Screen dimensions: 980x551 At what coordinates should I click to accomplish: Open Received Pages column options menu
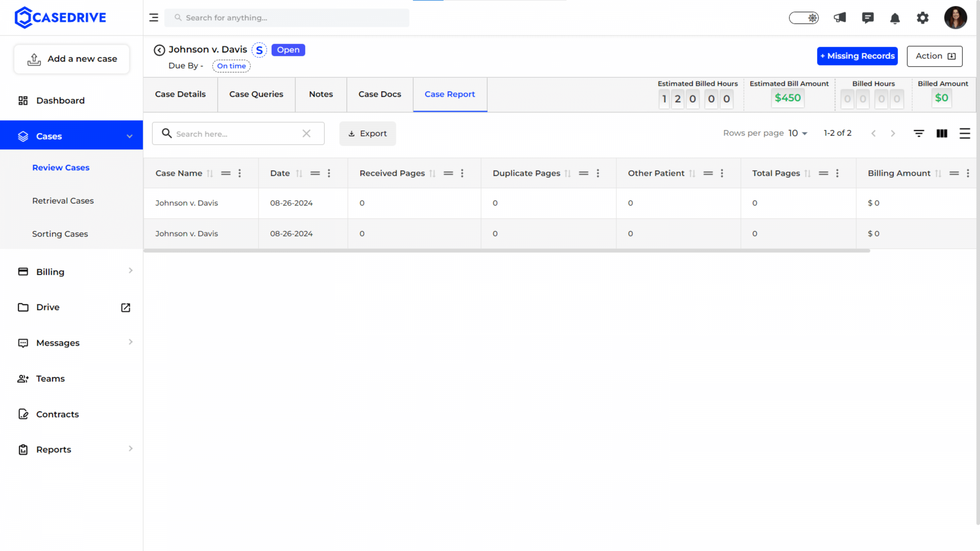[x=462, y=173]
